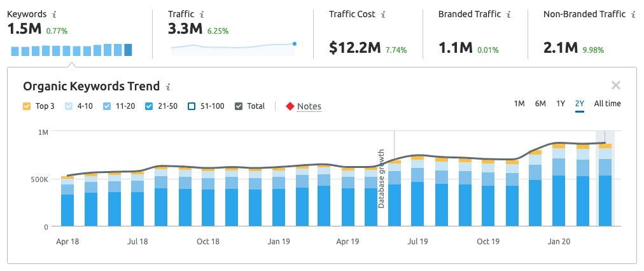Click the Traffic sparkline chart
The width and height of the screenshot is (644, 271).
[234, 48]
